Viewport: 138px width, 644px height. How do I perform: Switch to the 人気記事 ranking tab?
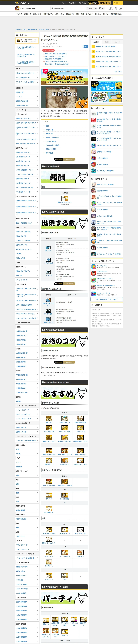(x=96, y=42)
